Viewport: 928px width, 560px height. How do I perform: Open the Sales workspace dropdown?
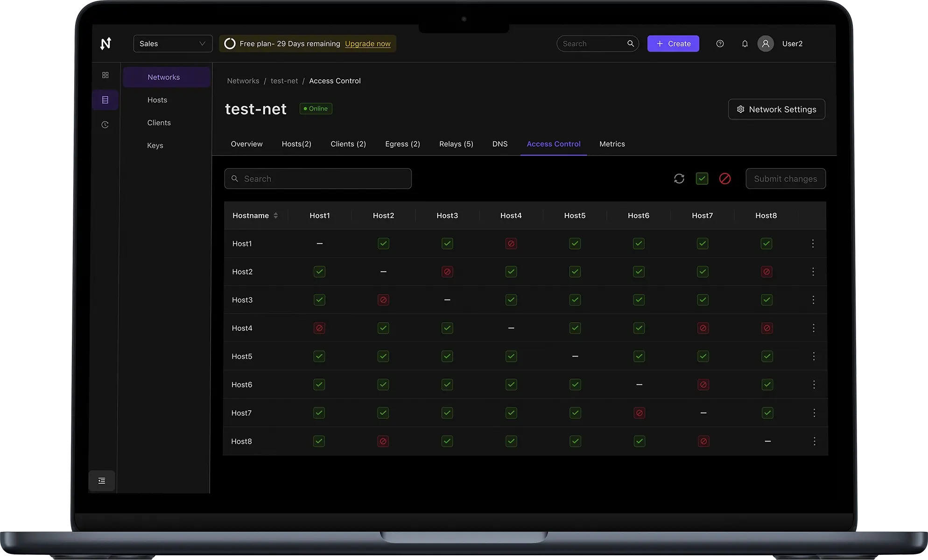pyautogui.click(x=172, y=43)
